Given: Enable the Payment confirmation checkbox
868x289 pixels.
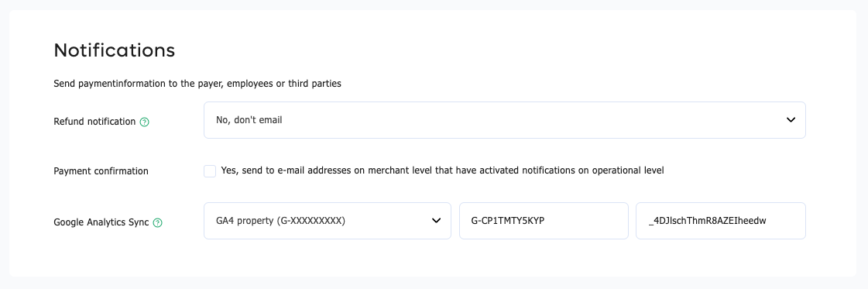Looking at the screenshot, I should (x=210, y=171).
